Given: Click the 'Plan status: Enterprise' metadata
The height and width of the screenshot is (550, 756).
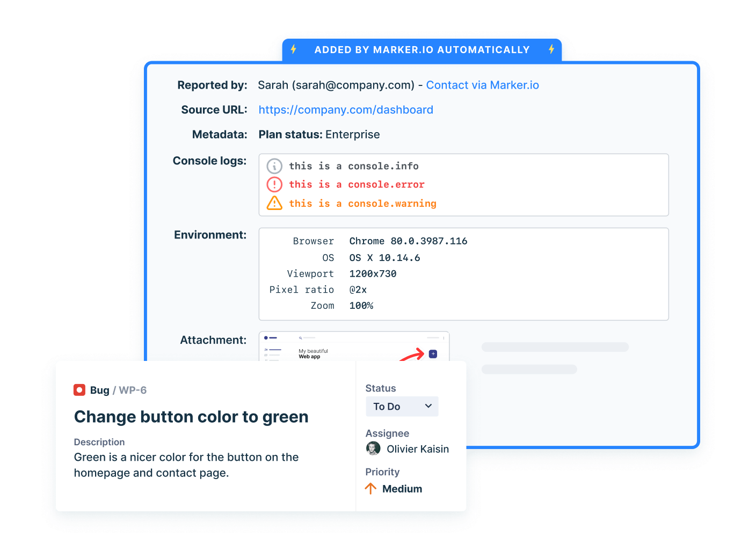Looking at the screenshot, I should click(x=319, y=135).
